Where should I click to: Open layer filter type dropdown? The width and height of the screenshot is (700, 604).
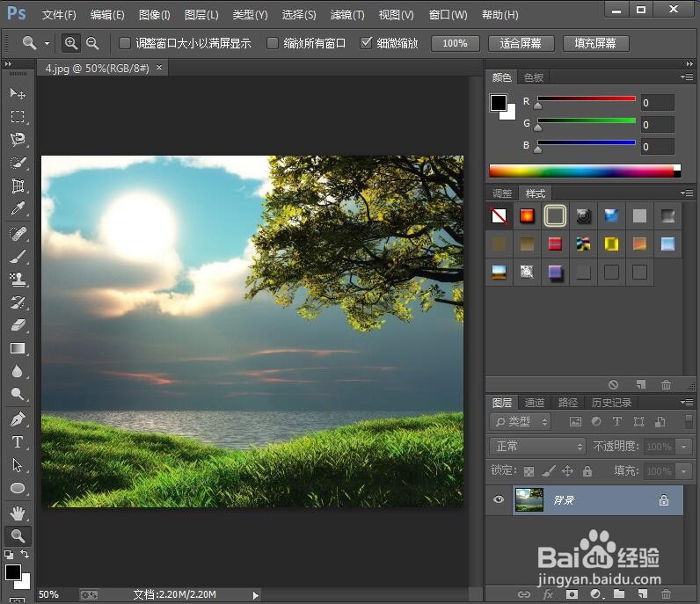click(x=521, y=421)
